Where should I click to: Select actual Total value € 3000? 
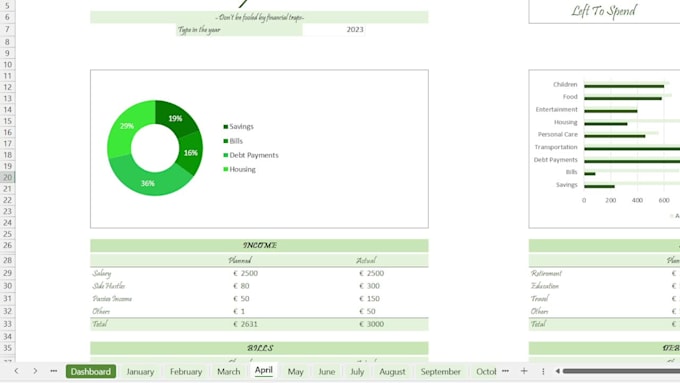372,324
